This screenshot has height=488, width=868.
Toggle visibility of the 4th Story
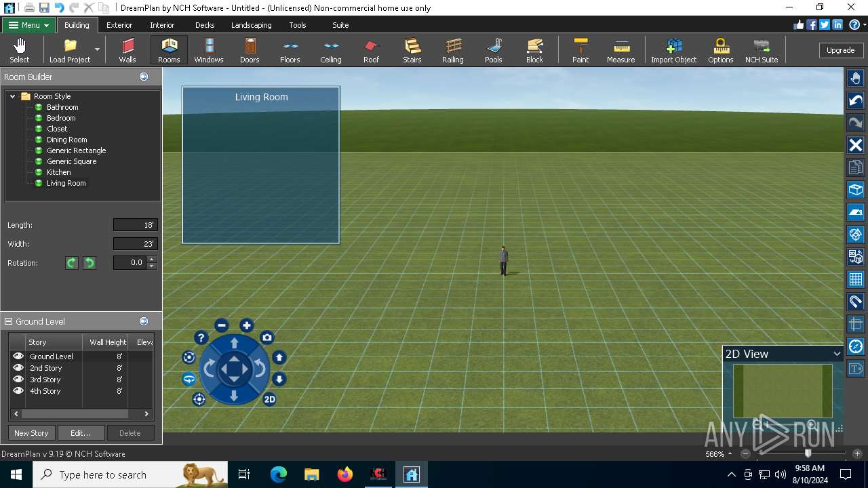point(18,390)
